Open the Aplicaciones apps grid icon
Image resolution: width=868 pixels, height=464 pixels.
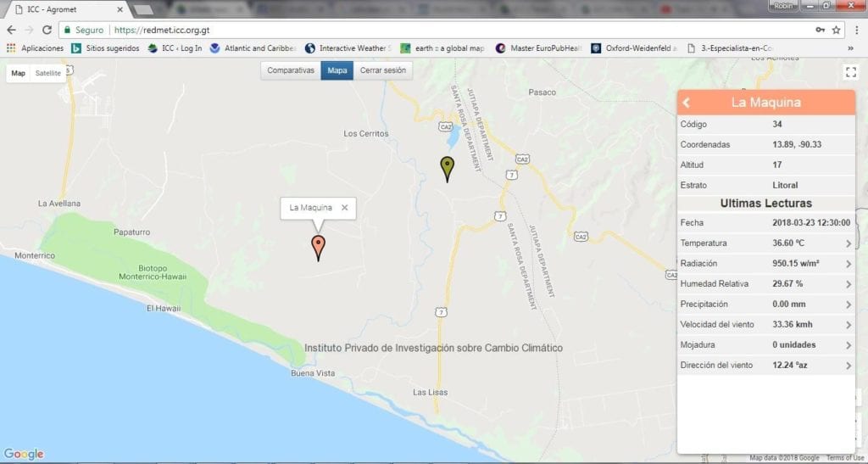[11, 48]
